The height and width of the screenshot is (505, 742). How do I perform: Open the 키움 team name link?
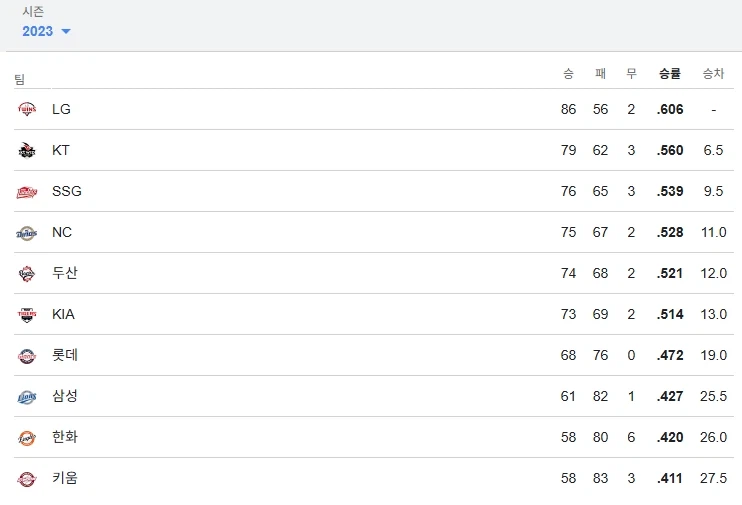point(65,478)
